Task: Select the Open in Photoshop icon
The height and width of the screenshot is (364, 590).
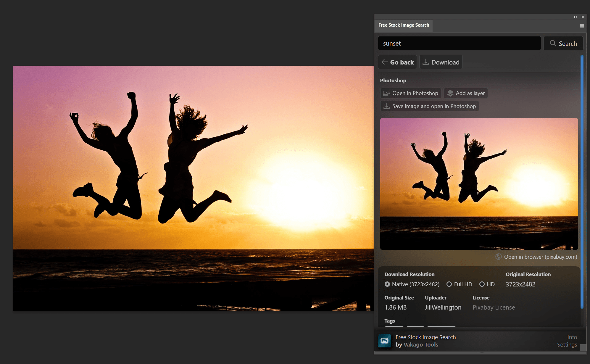Action: 386,93
